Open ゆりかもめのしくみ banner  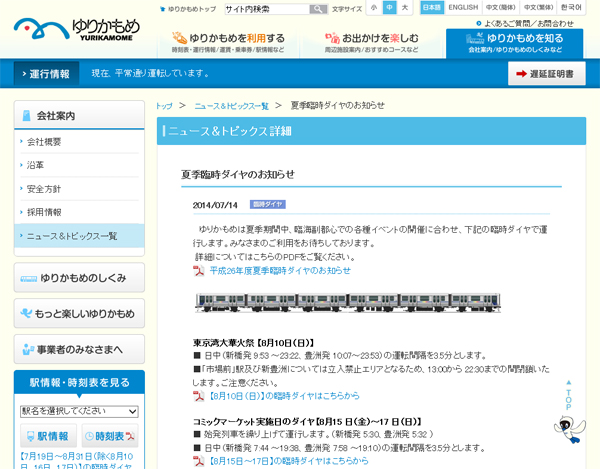79,278
